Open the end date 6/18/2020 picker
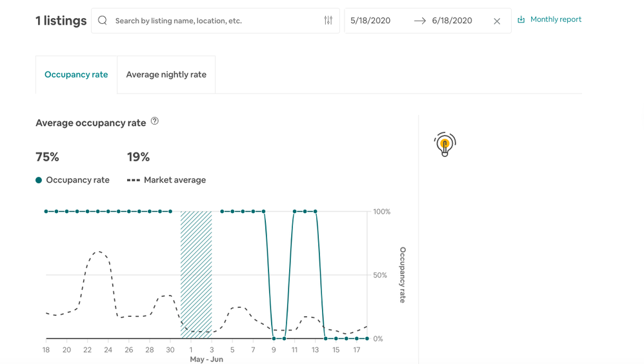 452,21
